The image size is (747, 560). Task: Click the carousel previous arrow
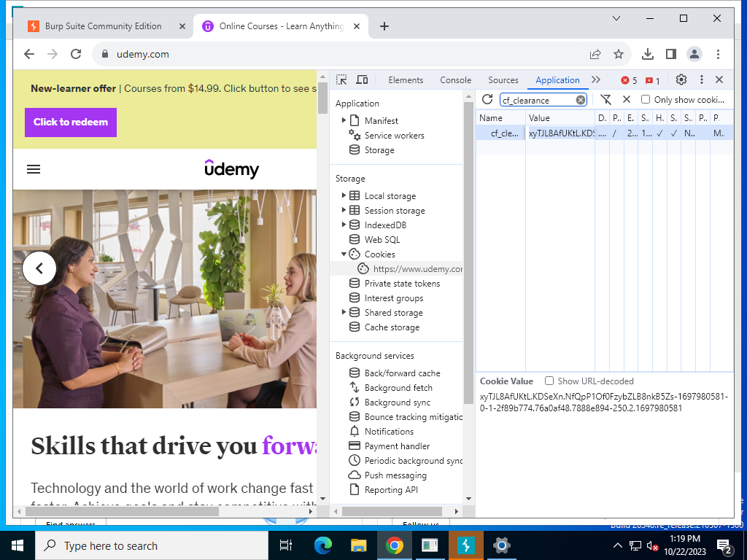click(x=39, y=268)
